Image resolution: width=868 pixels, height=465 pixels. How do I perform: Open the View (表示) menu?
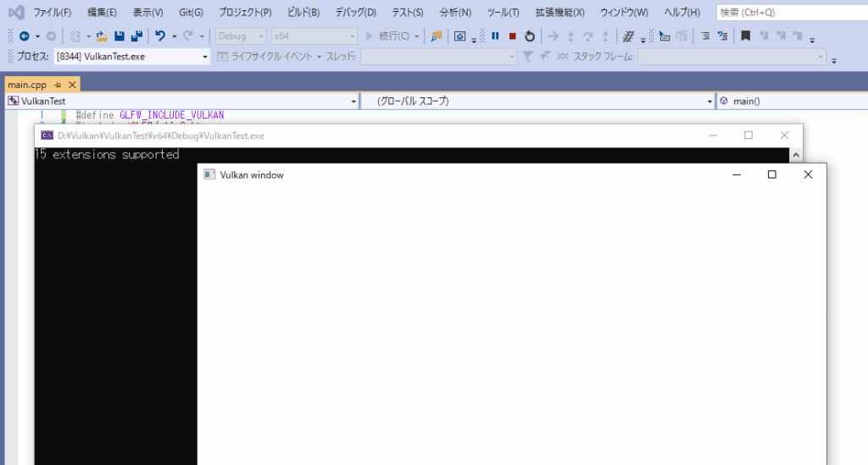pos(147,12)
